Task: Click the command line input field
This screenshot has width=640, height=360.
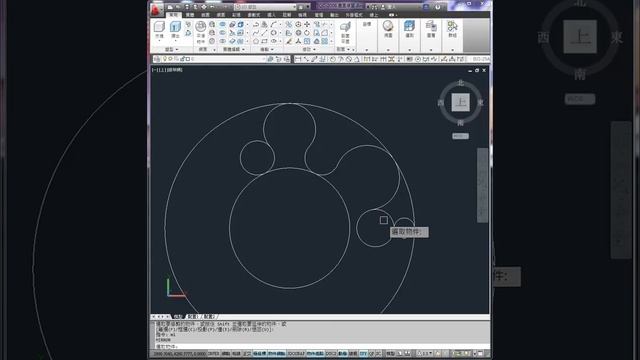Action: 322,346
